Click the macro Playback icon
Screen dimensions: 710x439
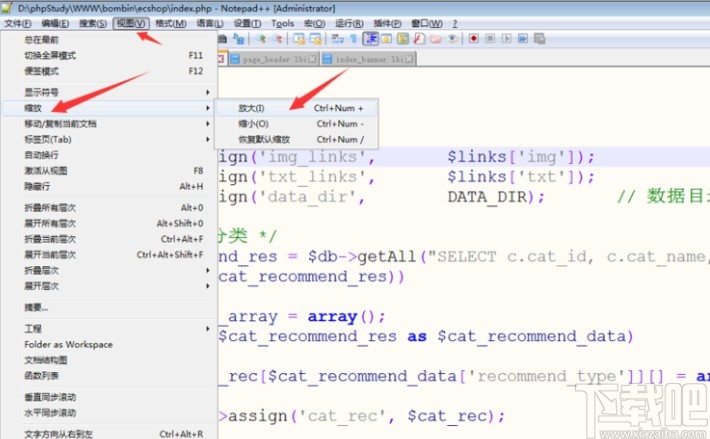click(506, 38)
